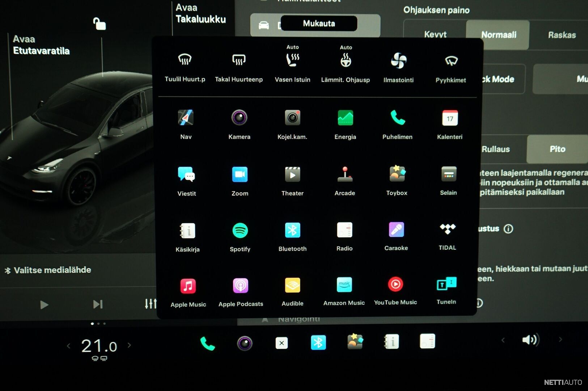The image size is (588, 391).
Task: Toggle rear defrost Takal Huurteenp
Action: (x=239, y=67)
